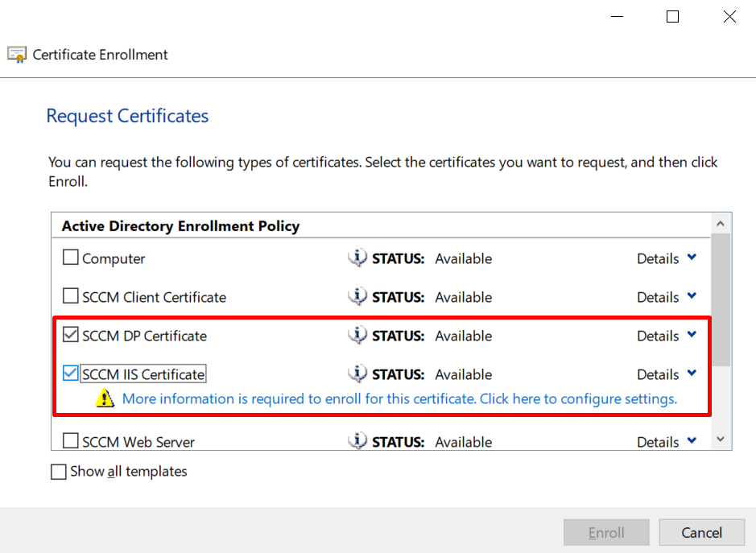This screenshot has height=553, width=756.
Task: Click the SCCM DP Certificate status info icon
Action: point(357,335)
